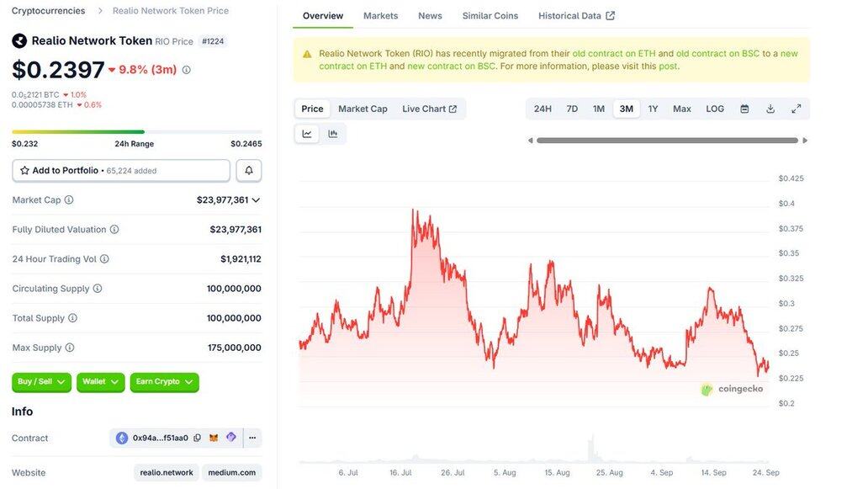Select the line chart view icon
Image resolution: width=868 pixels, height=489 pixels.
(x=307, y=134)
